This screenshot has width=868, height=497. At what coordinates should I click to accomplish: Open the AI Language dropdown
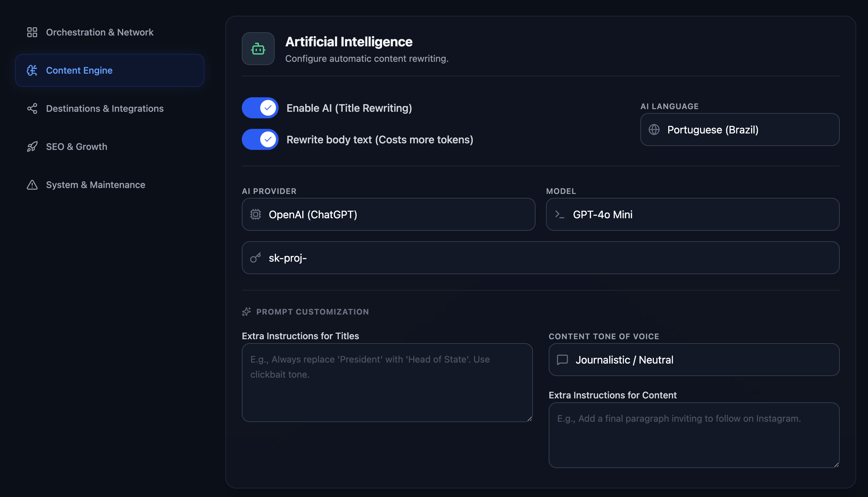[x=740, y=130]
